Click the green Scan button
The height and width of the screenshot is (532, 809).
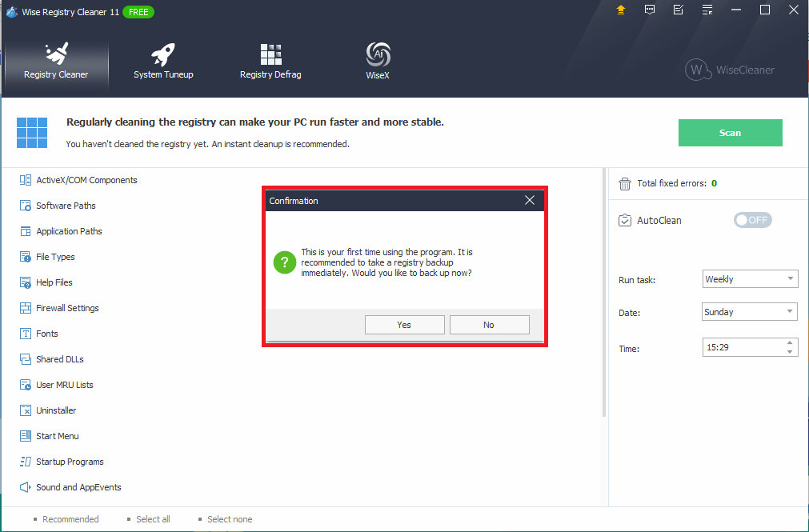pyautogui.click(x=730, y=133)
